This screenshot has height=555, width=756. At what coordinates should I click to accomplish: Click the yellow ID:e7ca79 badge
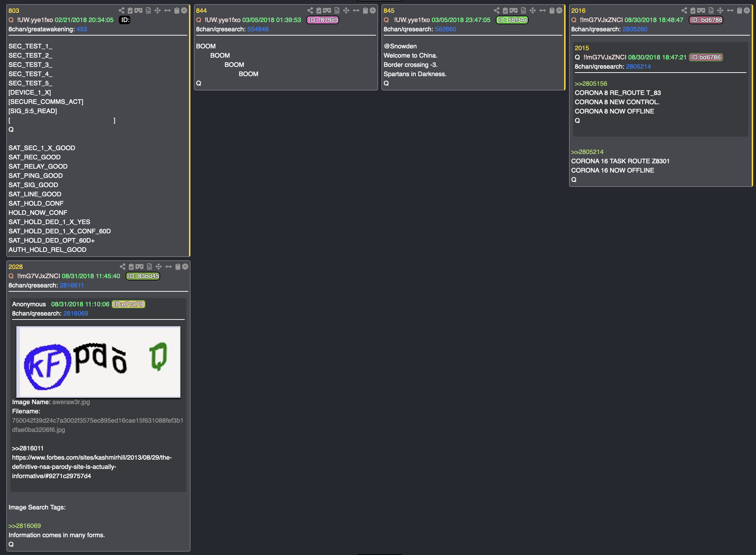click(128, 304)
